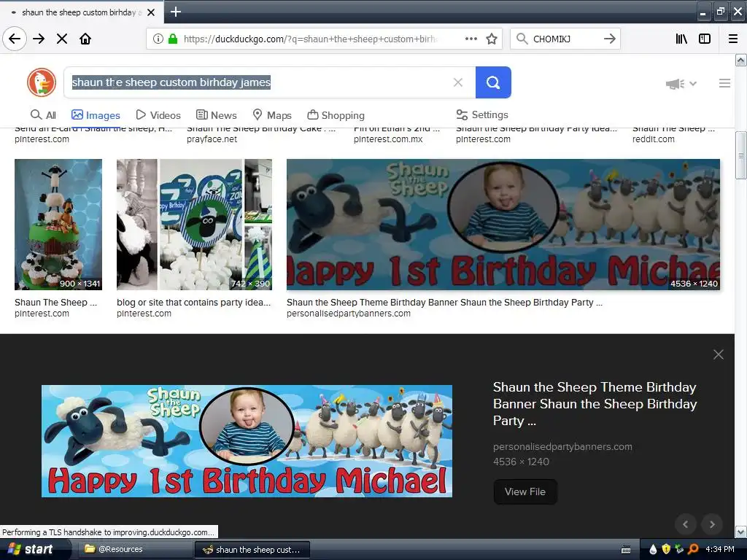Submit the CHOMIKJ search with its arrow

(x=609, y=39)
